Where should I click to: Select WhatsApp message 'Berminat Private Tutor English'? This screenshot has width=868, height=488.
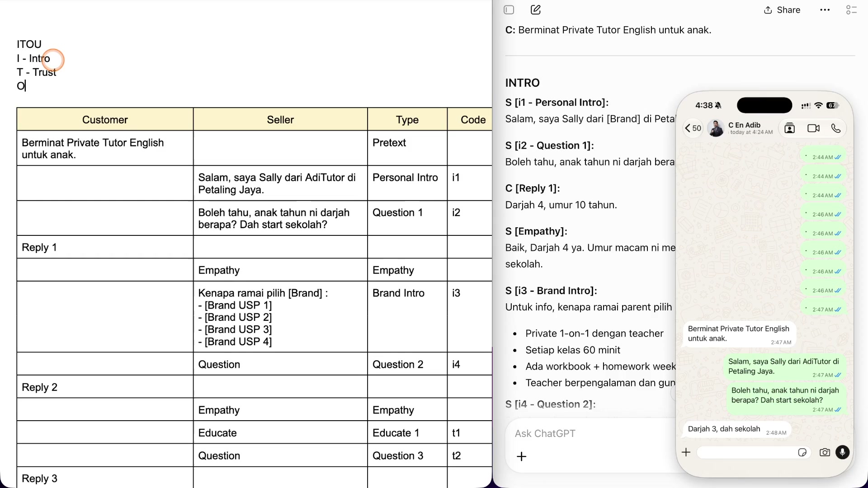(739, 334)
